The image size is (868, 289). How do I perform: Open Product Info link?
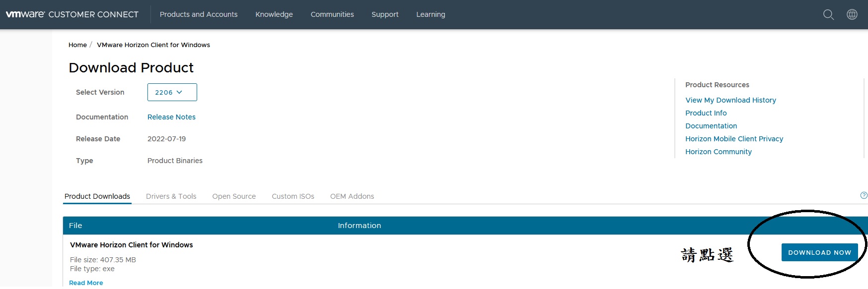(706, 113)
